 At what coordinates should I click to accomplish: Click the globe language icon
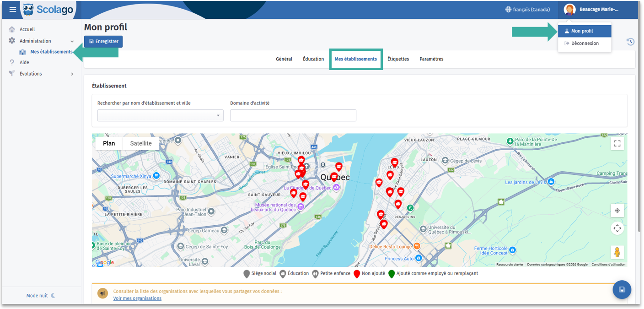[508, 10]
